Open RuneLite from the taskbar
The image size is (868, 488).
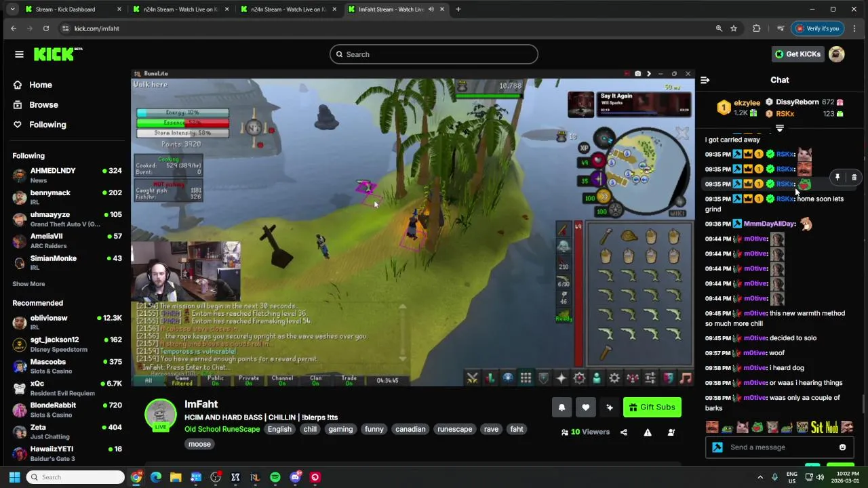(255, 477)
